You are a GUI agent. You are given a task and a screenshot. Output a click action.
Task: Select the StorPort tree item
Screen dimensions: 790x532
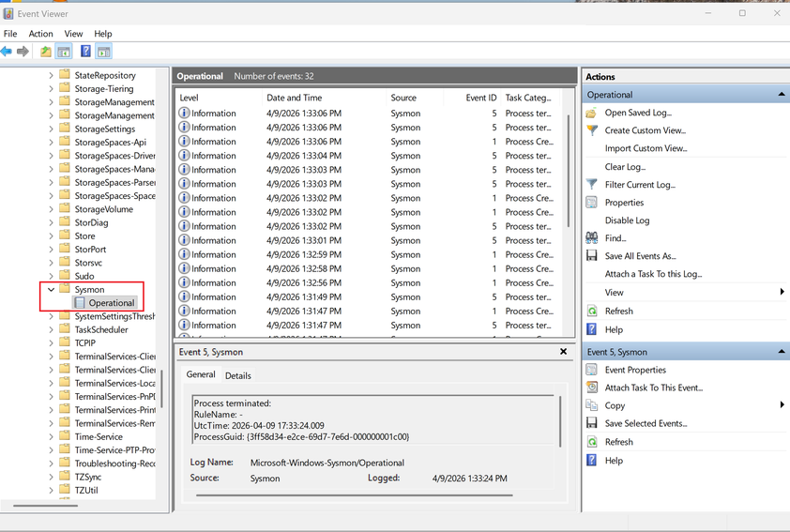click(90, 250)
